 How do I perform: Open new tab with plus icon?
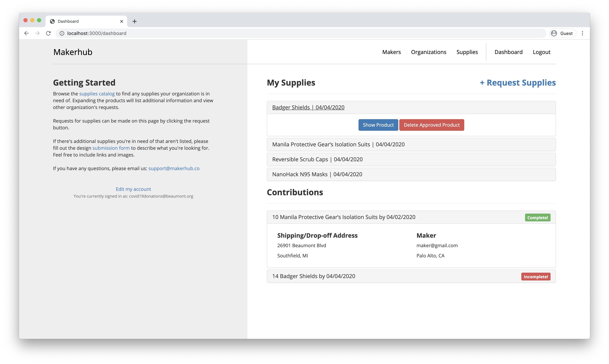point(134,21)
